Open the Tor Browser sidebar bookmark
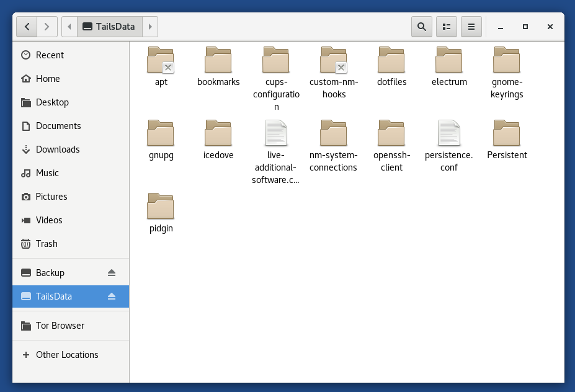 pyautogui.click(x=71, y=326)
